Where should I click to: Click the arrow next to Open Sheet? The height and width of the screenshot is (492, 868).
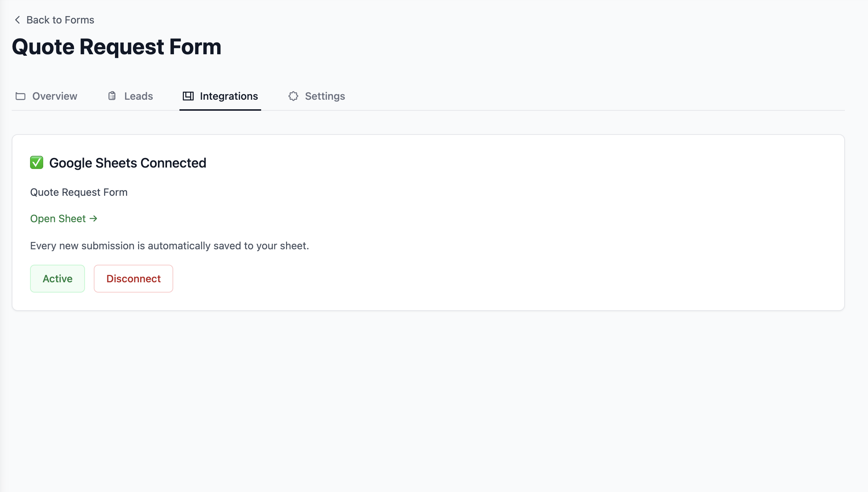(93, 219)
